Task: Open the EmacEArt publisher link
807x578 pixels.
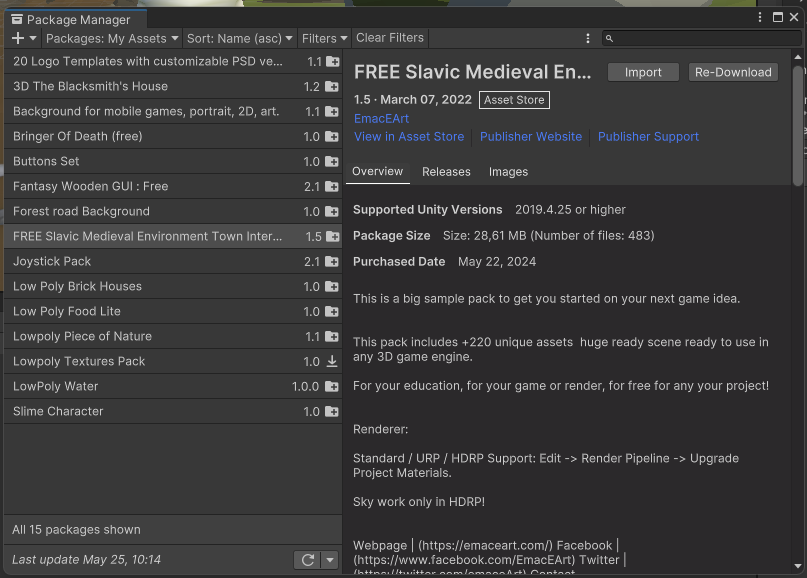Action: pyautogui.click(x=381, y=119)
